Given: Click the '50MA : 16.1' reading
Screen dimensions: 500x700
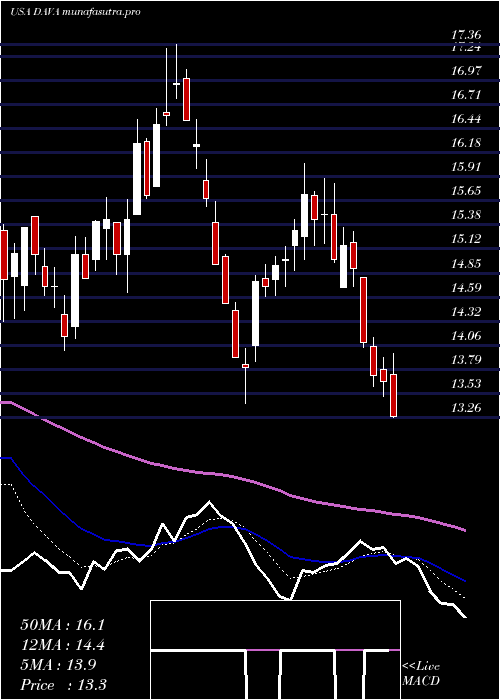Looking at the screenshot, I should (63, 625).
